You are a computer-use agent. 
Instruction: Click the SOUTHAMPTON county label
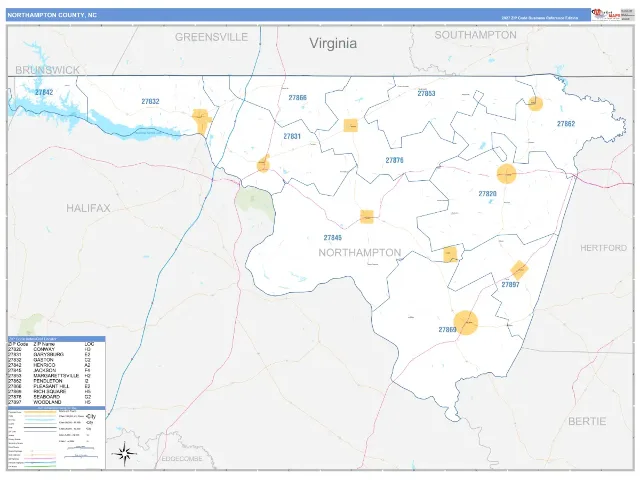coord(476,35)
